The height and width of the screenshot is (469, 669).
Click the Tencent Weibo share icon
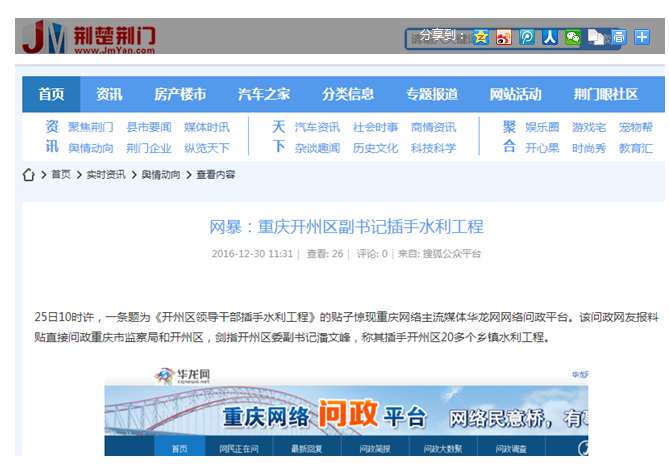[x=527, y=37]
